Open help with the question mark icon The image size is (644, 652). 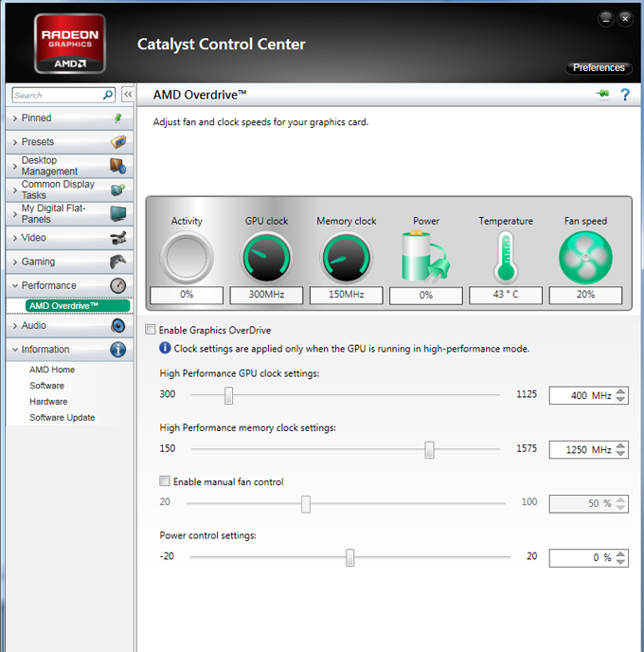625,95
